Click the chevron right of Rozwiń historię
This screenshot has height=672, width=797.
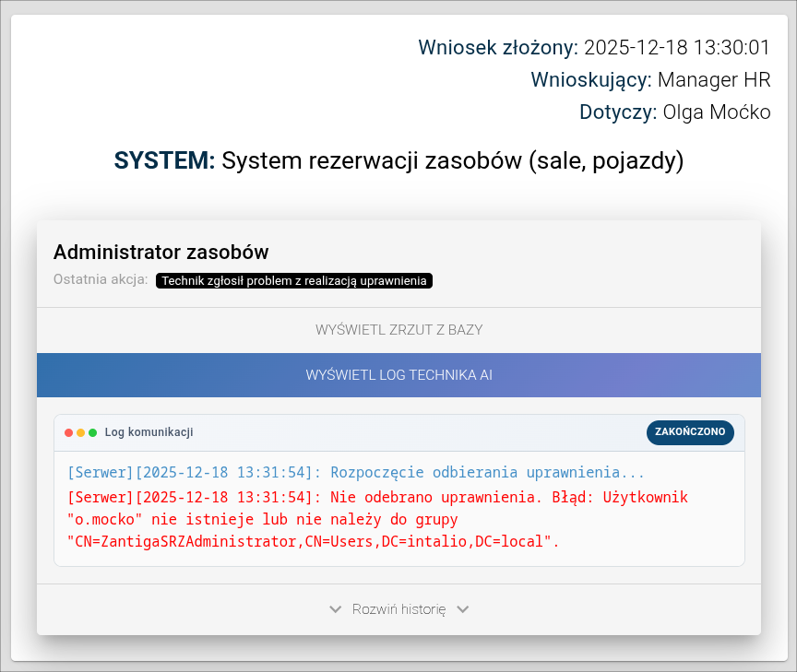pos(463,609)
